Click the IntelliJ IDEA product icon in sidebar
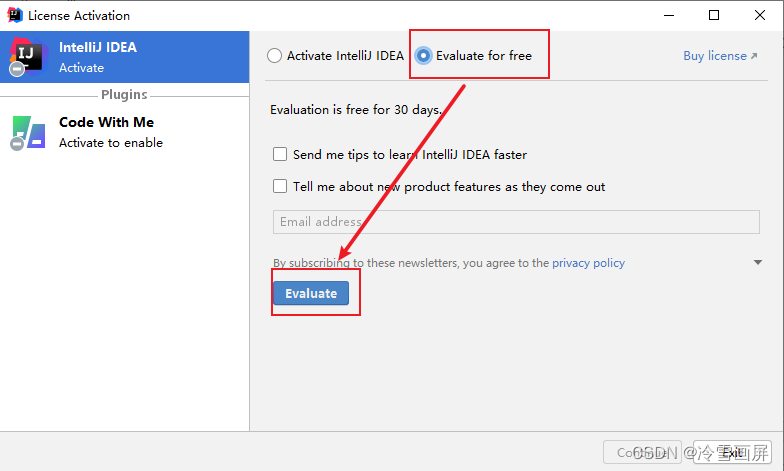The width and height of the screenshot is (784, 471). point(28,57)
